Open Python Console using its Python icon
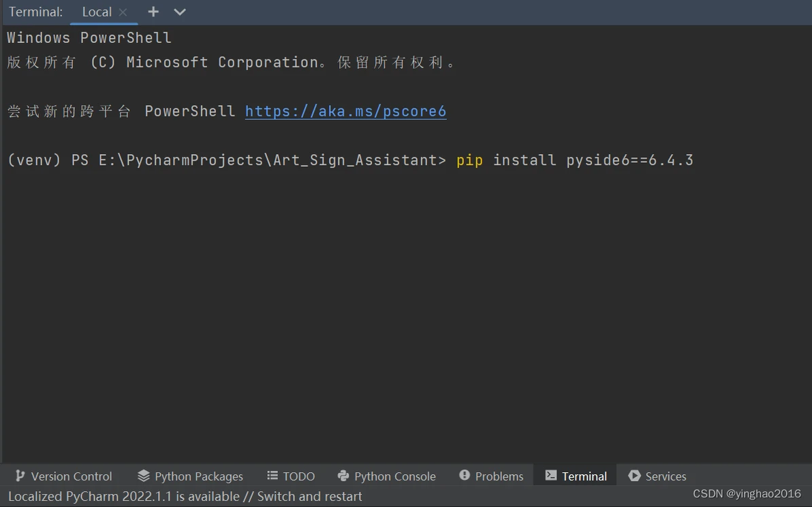 tap(343, 476)
